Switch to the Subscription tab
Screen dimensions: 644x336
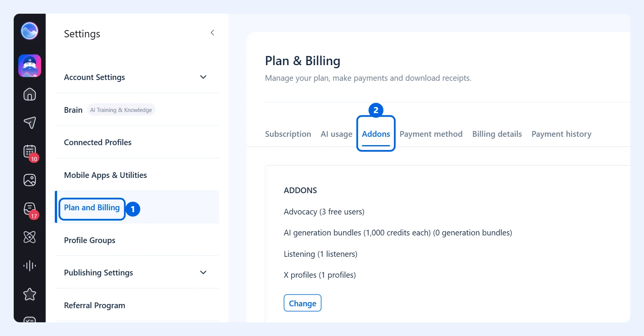coord(288,134)
